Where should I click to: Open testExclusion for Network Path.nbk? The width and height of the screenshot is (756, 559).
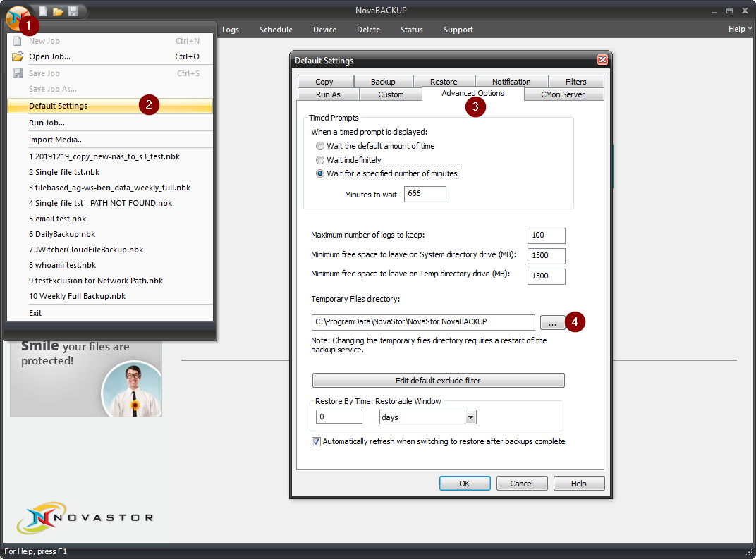[110, 281]
